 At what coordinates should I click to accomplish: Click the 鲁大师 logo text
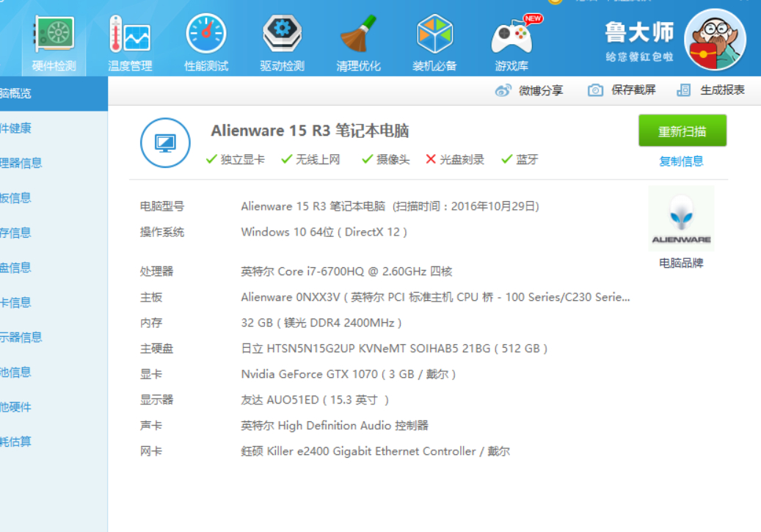coord(639,32)
